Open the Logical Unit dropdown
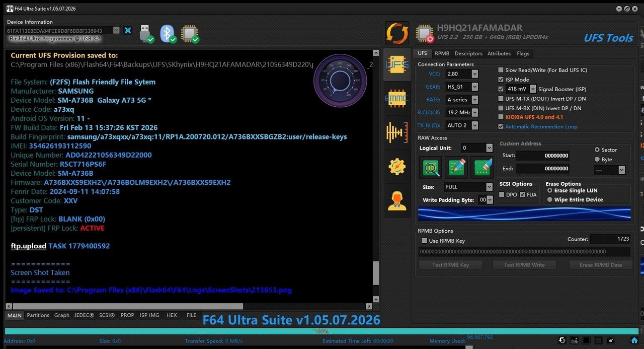Screen dimensions: 644x349 476,148
